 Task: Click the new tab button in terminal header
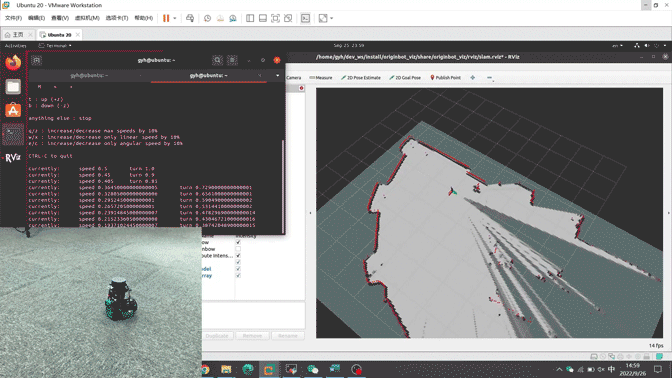(36, 60)
